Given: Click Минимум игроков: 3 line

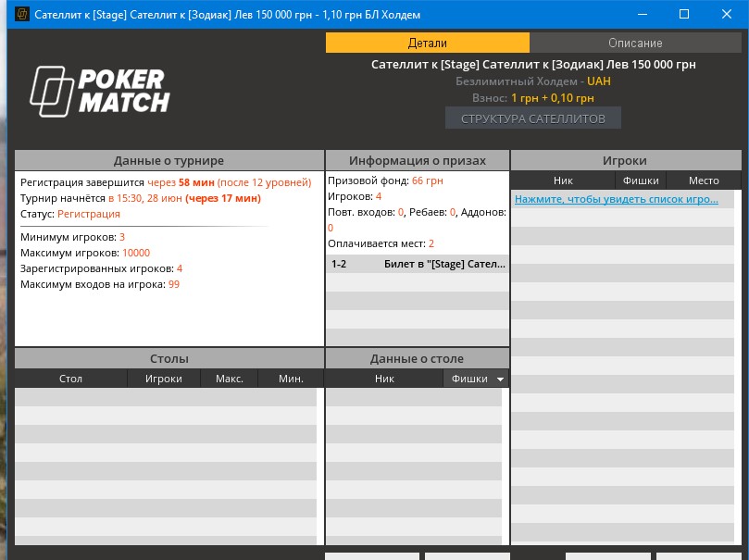Looking at the screenshot, I should (72, 237).
